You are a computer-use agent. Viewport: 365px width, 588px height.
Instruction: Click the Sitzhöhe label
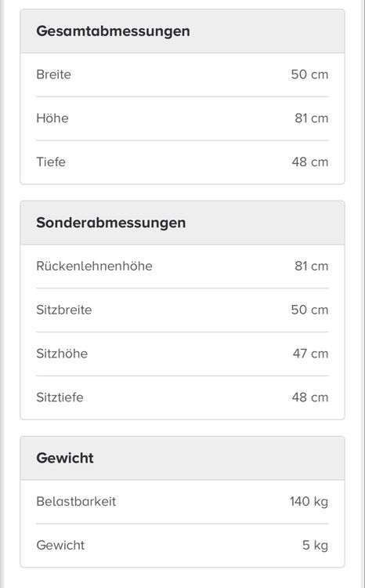coord(62,354)
